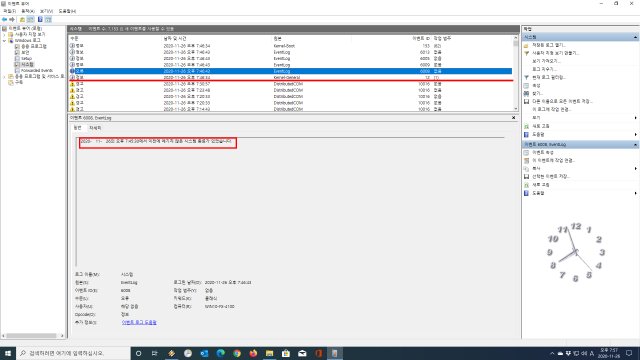The image size is (640, 360).
Task: Expand the View submenu arrow in Actions
Action: (x=636, y=118)
